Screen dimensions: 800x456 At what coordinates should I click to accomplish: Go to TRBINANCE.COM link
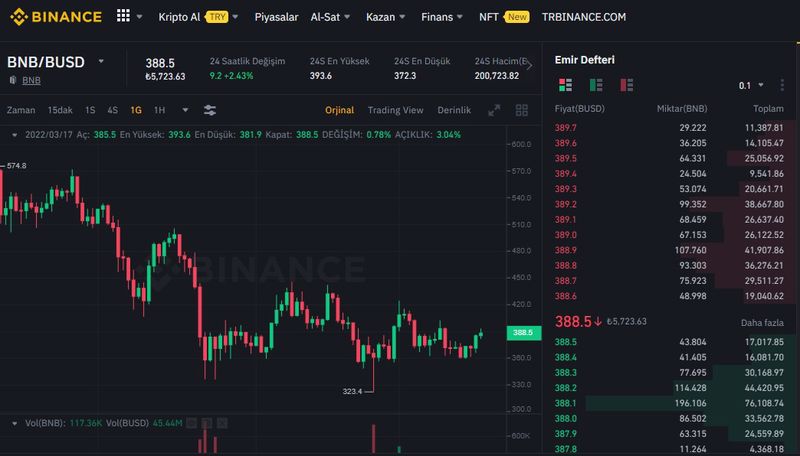[x=584, y=17]
